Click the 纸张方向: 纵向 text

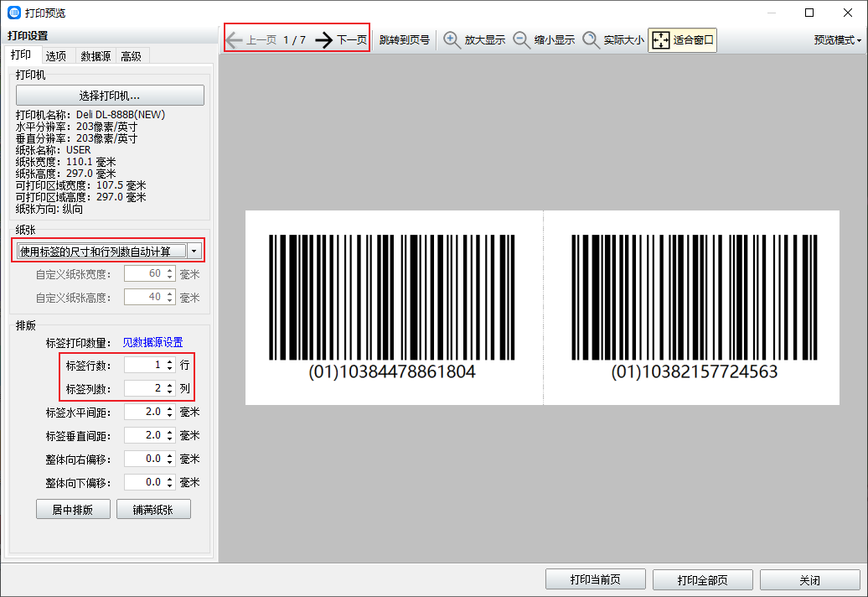pos(49,209)
